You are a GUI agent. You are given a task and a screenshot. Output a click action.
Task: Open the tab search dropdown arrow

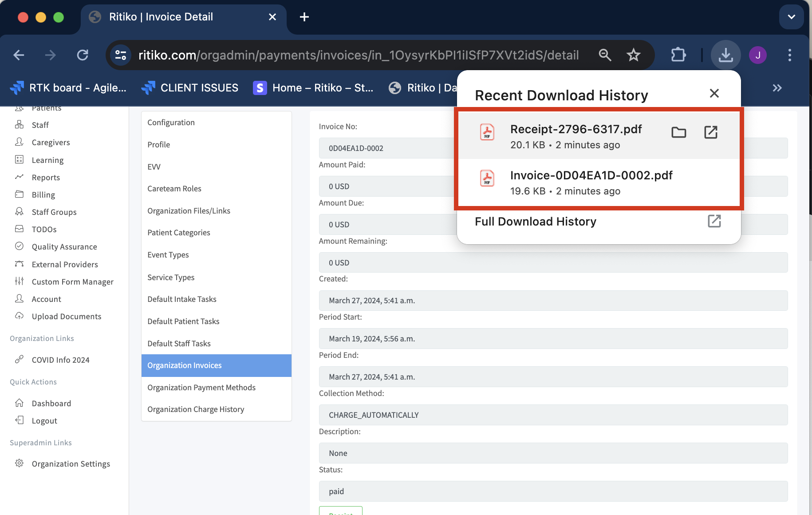click(x=791, y=17)
